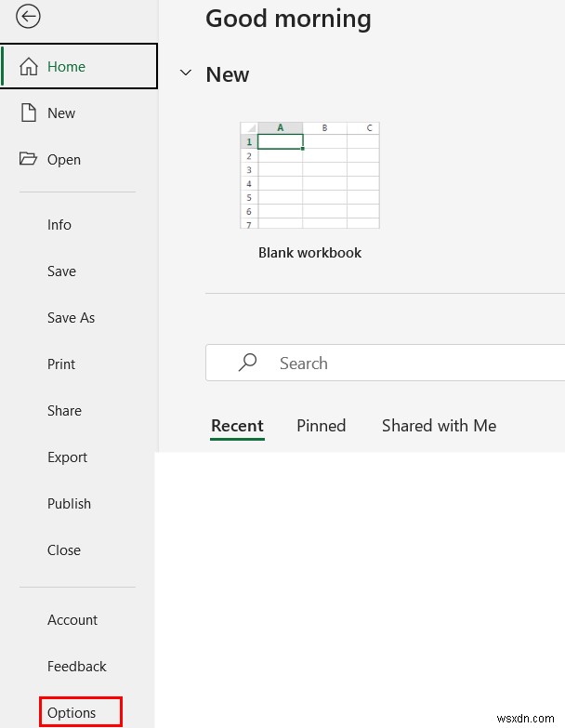
Task: Click the New label in sidebar
Action: point(60,113)
